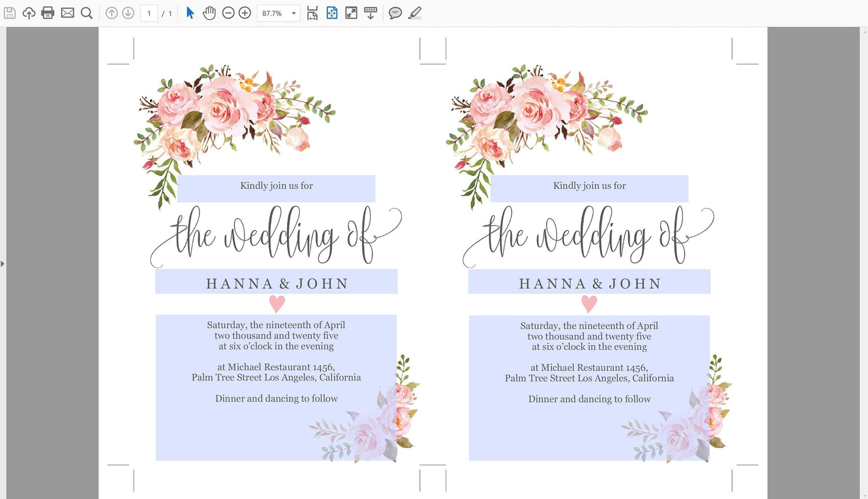Email the document using the envelope icon
The image size is (868, 499).
click(67, 13)
